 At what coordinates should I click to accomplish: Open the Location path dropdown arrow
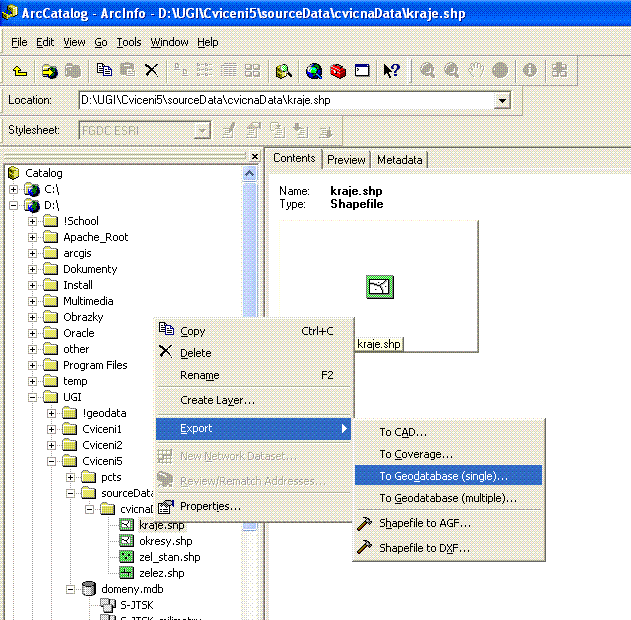(x=502, y=101)
